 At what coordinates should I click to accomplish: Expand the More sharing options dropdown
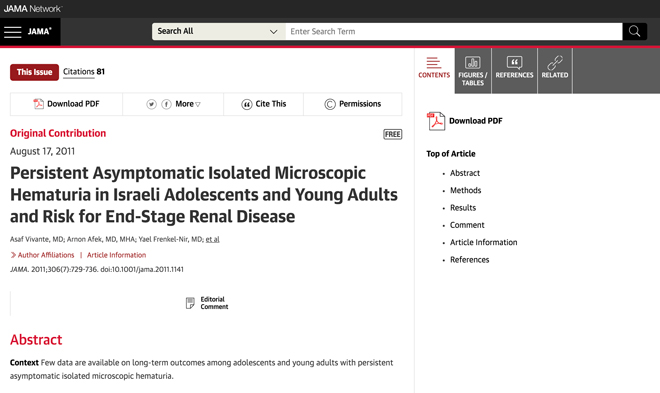188,104
